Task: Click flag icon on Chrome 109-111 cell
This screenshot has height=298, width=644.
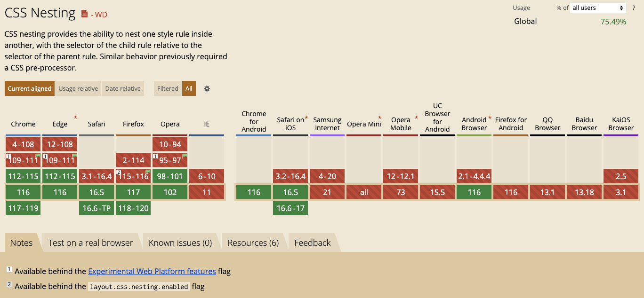Action: click(38, 155)
